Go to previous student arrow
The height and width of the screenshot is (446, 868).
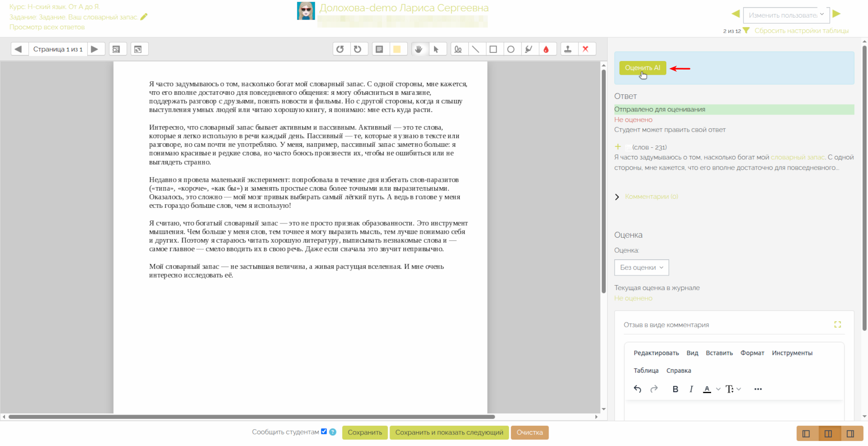tap(736, 14)
